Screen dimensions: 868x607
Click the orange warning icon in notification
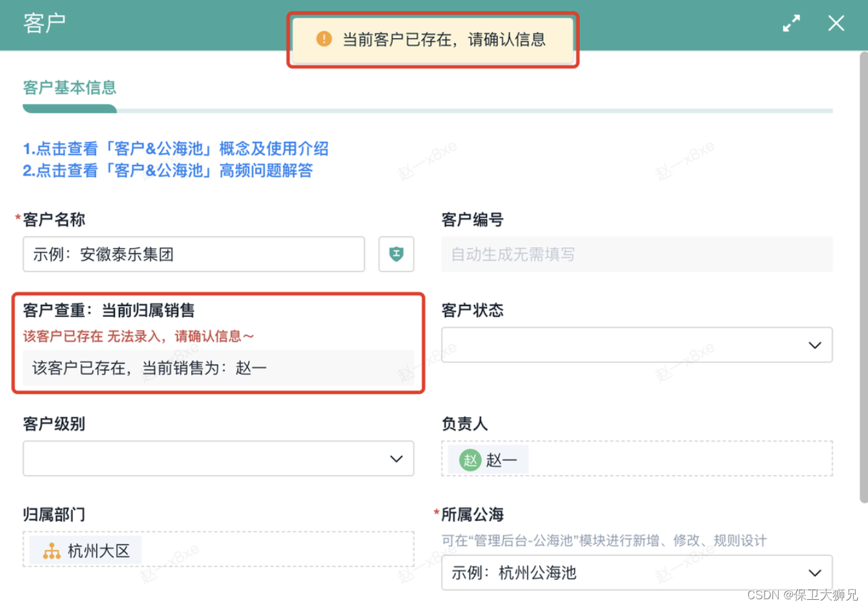click(324, 39)
